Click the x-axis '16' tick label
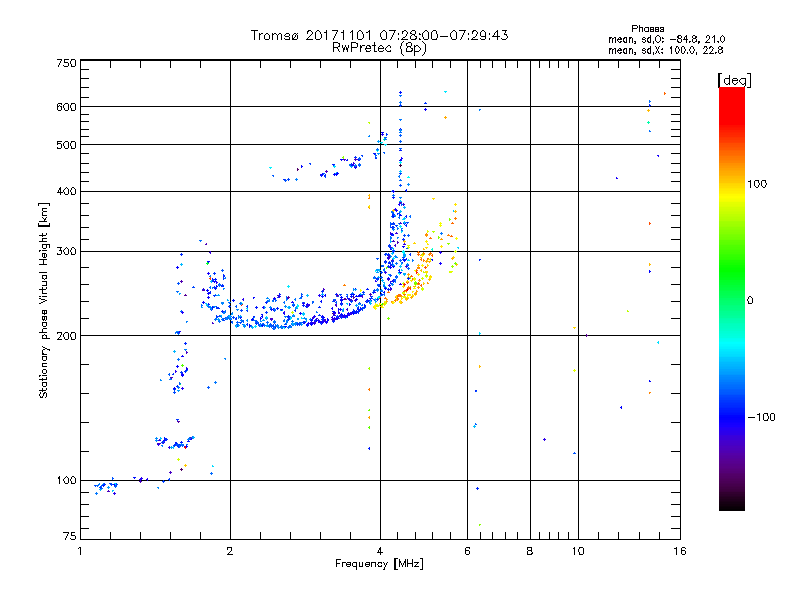This screenshot has width=800, height=600. click(x=680, y=551)
